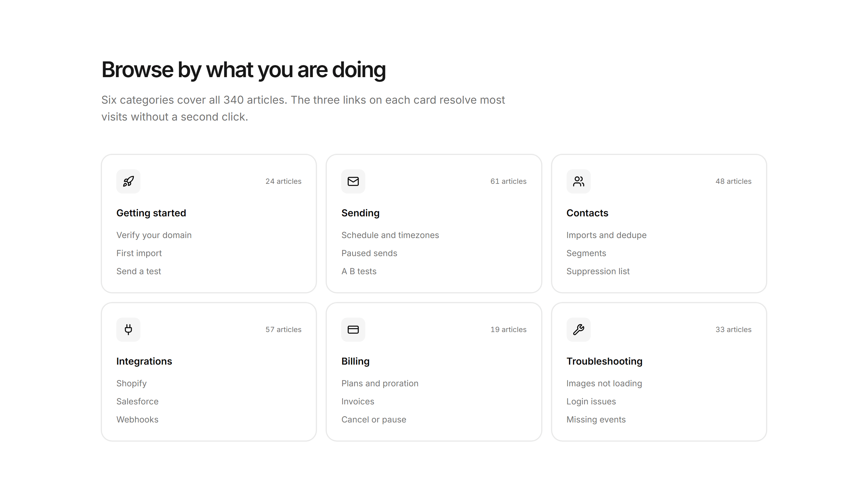Open the Invoices article
868x499 pixels.
(x=357, y=401)
